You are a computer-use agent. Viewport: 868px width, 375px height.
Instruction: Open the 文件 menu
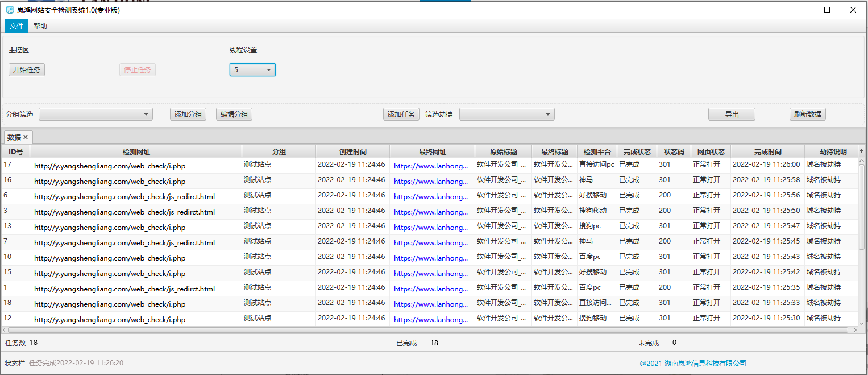[x=16, y=26]
